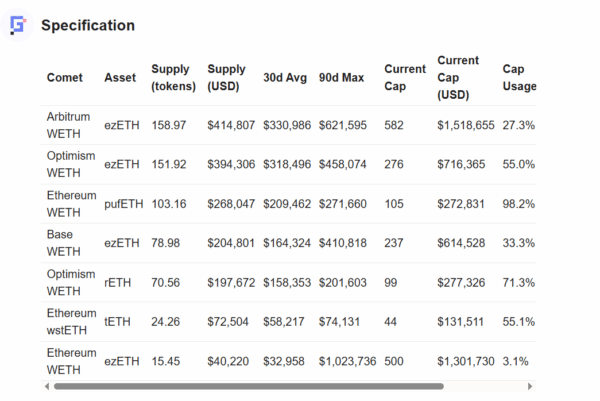Click the 90d Max column header
This screenshot has width=600, height=401.
341,78
